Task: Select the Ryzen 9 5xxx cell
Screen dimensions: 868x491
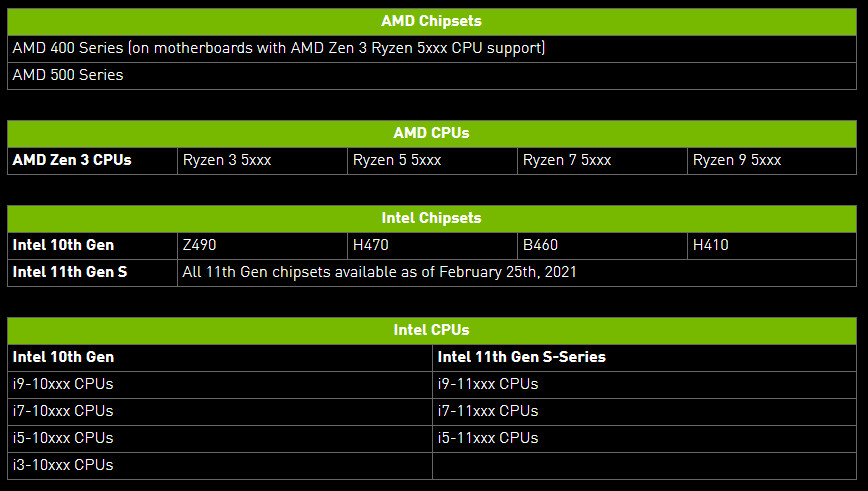Action: (x=737, y=160)
